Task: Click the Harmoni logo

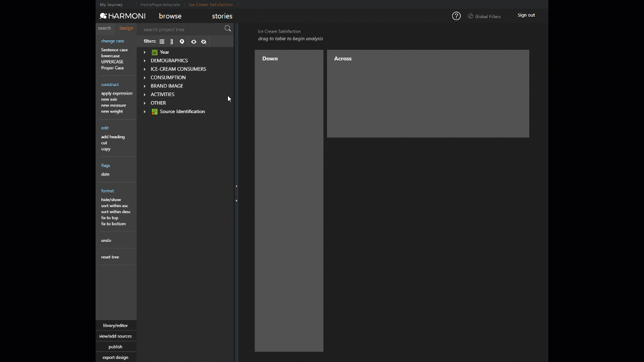Action: click(123, 16)
